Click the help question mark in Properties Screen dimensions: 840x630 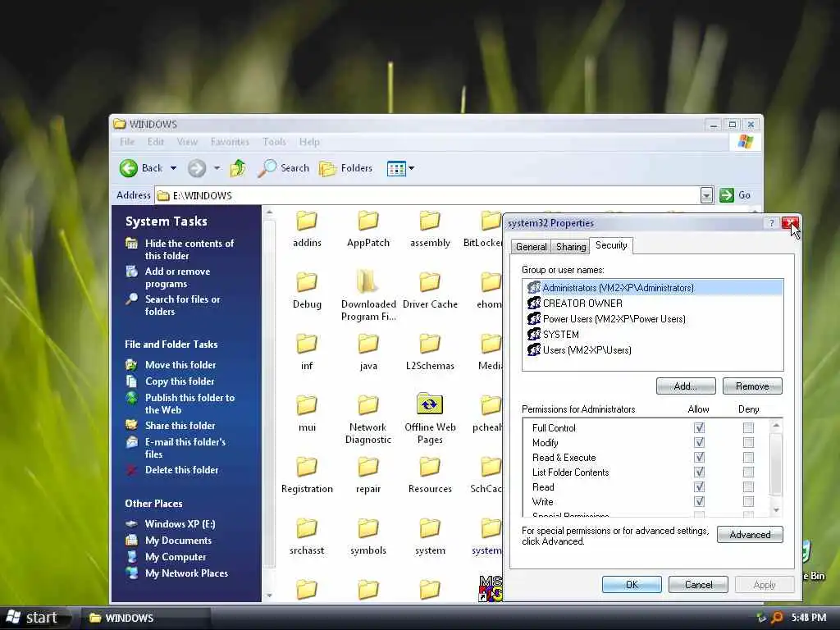click(771, 223)
